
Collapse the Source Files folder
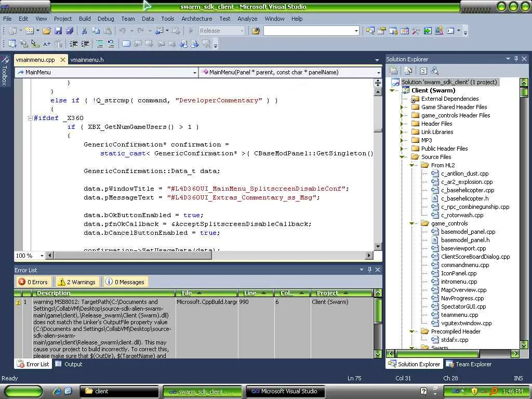(402, 157)
